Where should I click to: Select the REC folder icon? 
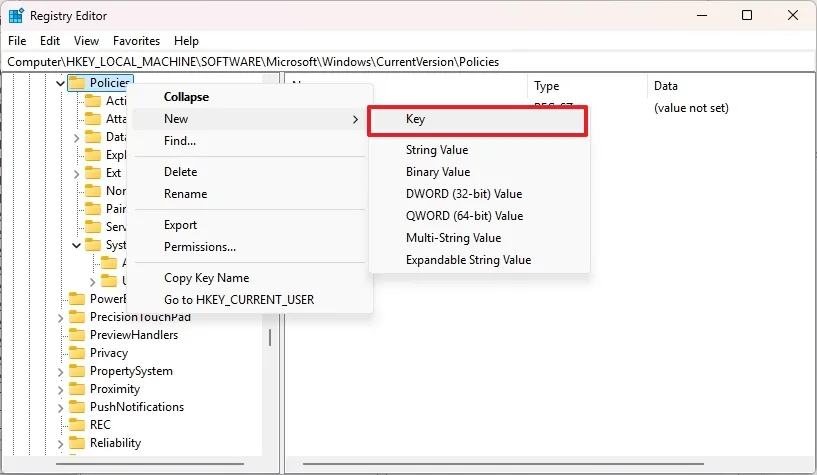[77, 425]
